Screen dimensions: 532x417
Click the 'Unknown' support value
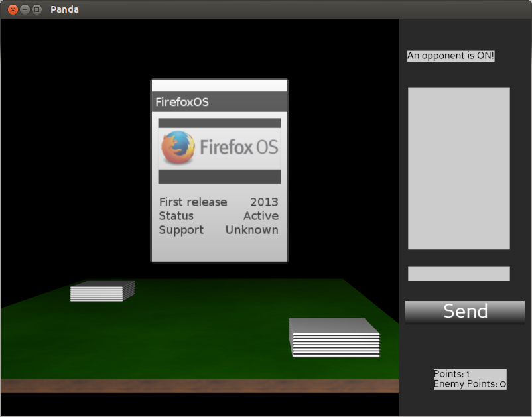point(252,230)
